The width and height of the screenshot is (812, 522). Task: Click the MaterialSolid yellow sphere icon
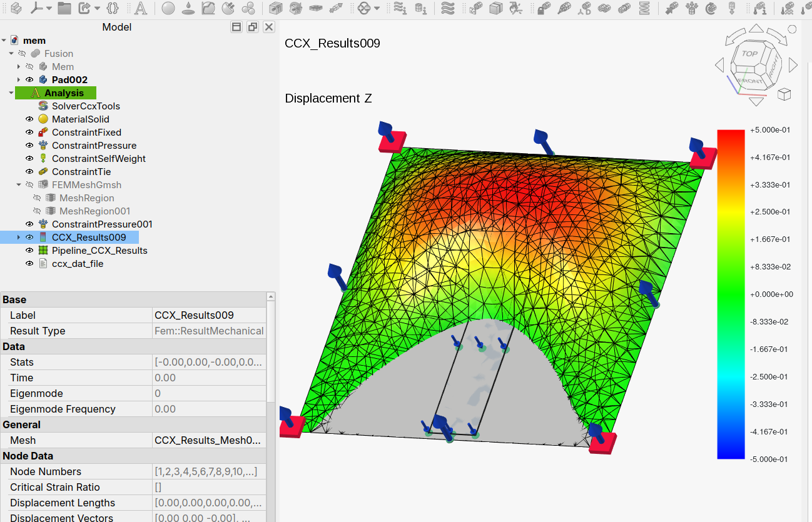[x=43, y=119]
